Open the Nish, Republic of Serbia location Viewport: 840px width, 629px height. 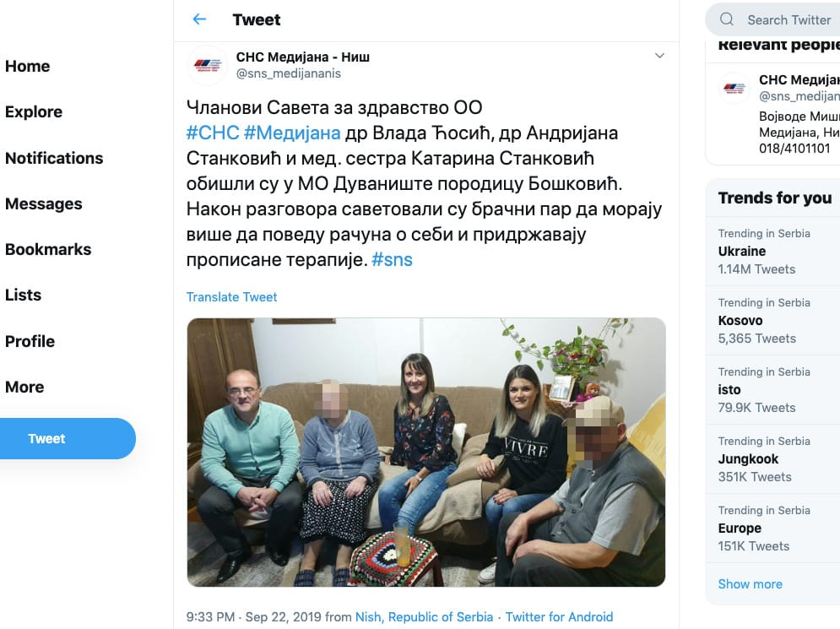425,617
